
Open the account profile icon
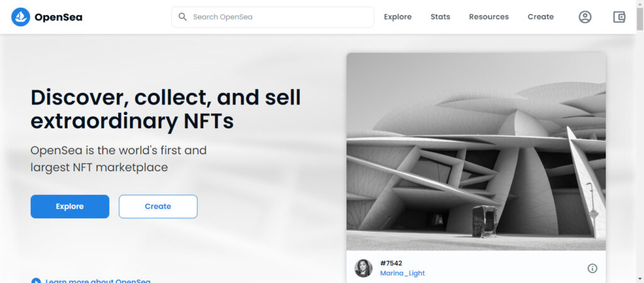[585, 17]
